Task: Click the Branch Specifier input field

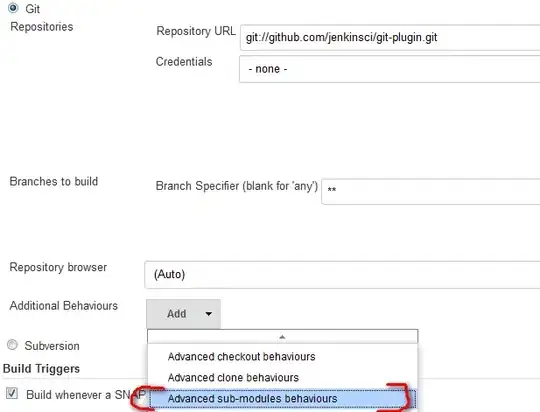Action: click(430, 191)
